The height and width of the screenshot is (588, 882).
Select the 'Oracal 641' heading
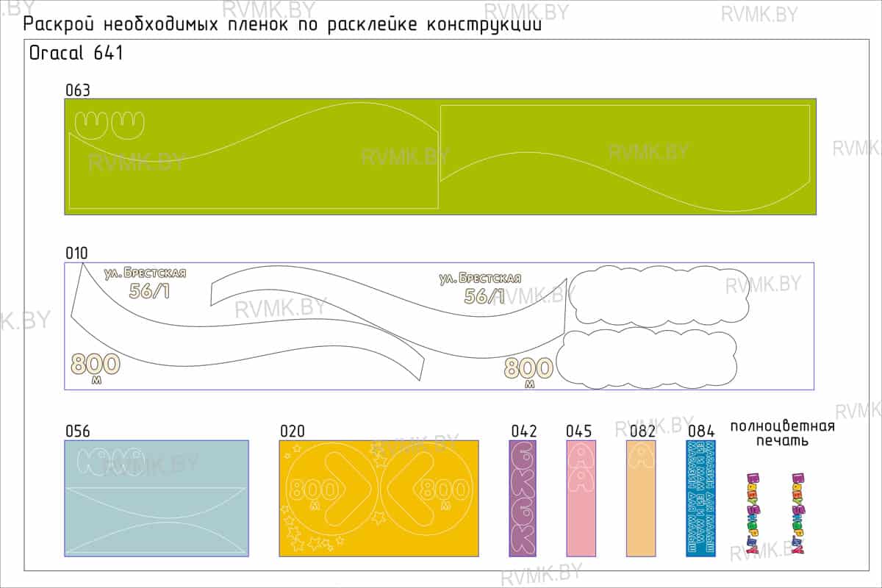(76, 54)
